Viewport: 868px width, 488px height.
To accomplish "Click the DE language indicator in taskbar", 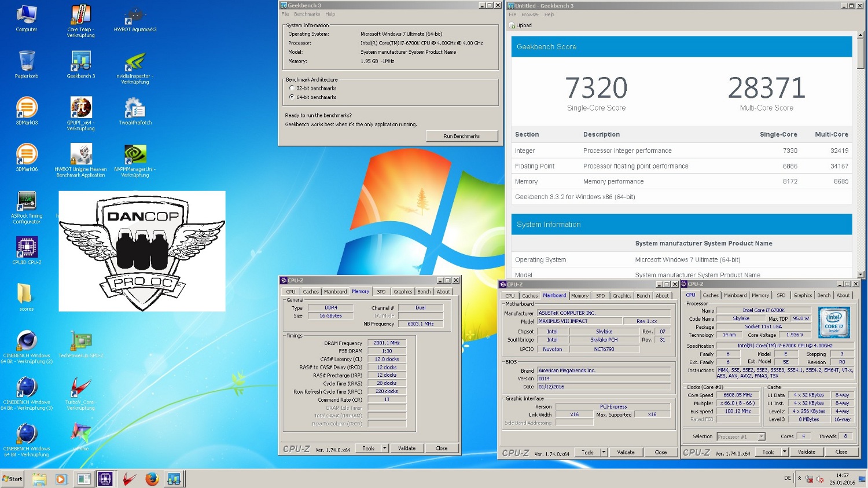I will click(787, 478).
